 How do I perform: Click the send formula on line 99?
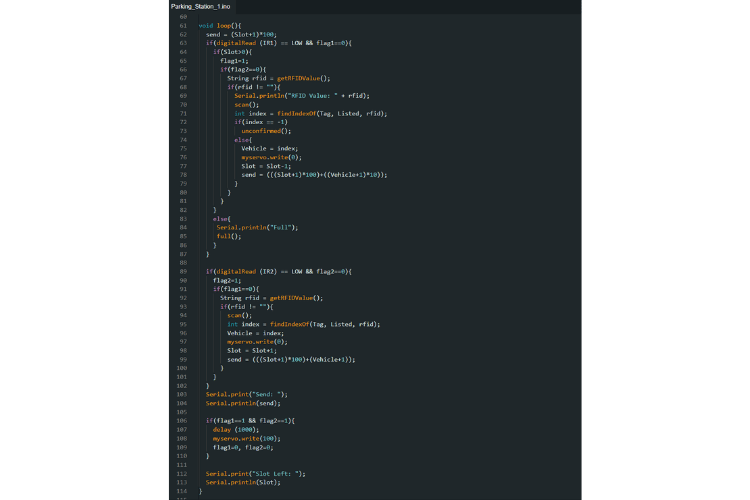(291, 359)
